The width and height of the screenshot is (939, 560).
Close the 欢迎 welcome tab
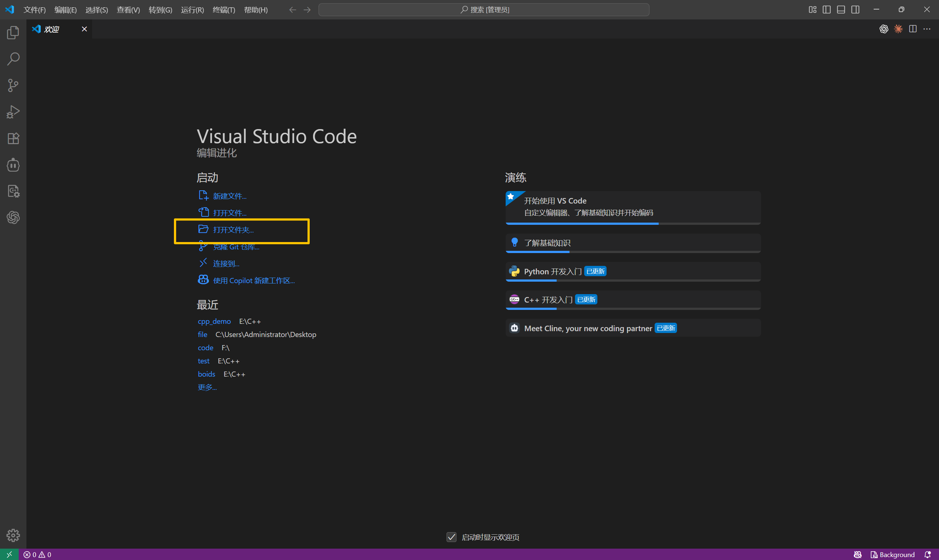84,29
